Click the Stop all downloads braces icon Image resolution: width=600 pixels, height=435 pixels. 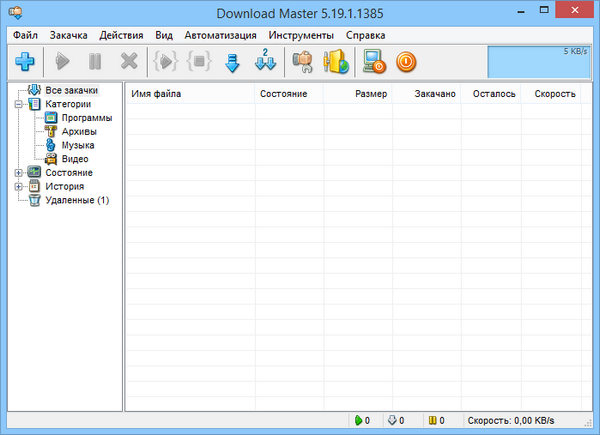pos(197,62)
